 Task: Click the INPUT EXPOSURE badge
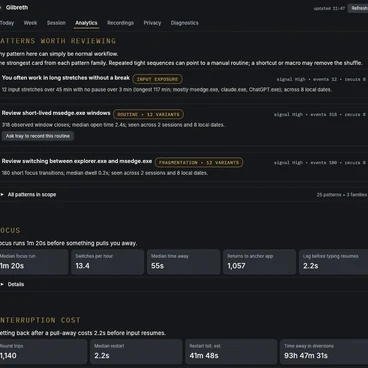tap(157, 79)
